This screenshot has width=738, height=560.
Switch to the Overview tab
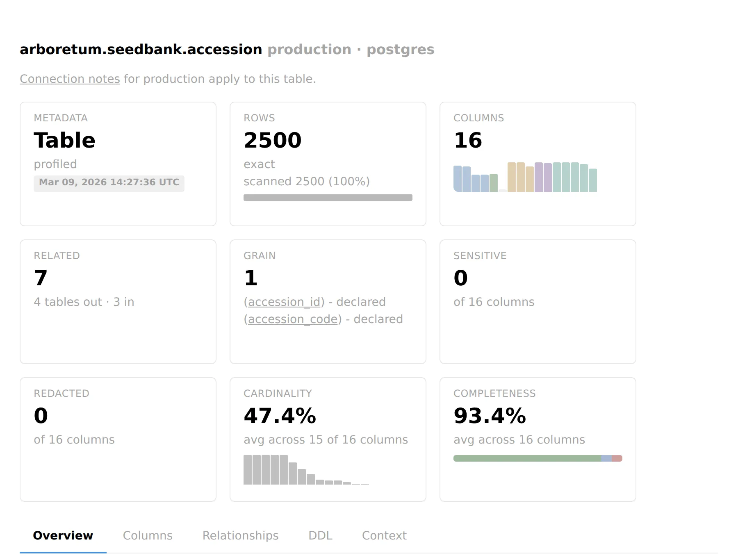point(63,535)
